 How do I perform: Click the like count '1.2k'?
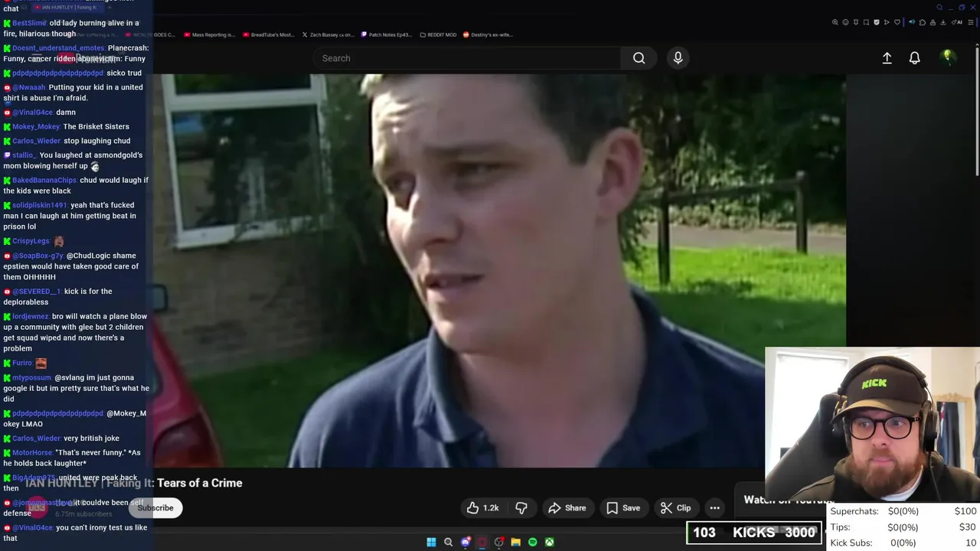point(491,508)
